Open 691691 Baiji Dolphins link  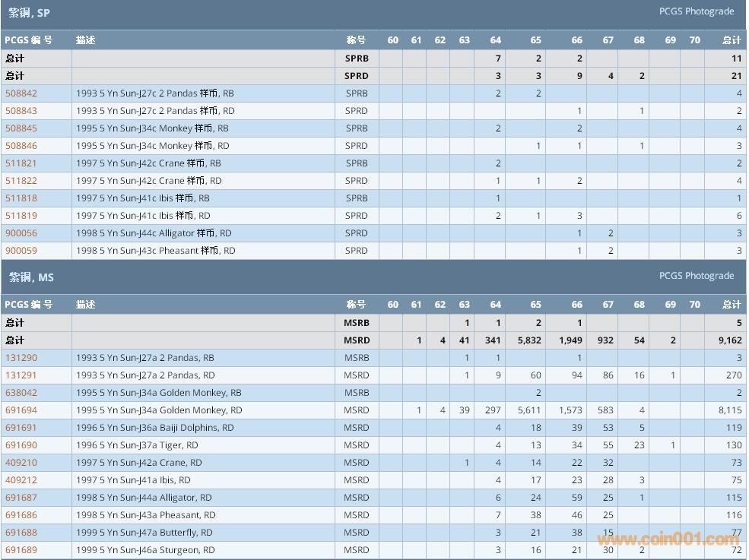(x=21, y=428)
